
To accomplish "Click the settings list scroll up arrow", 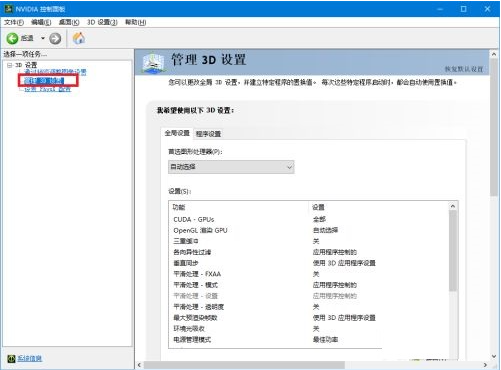I will coord(453,206).
